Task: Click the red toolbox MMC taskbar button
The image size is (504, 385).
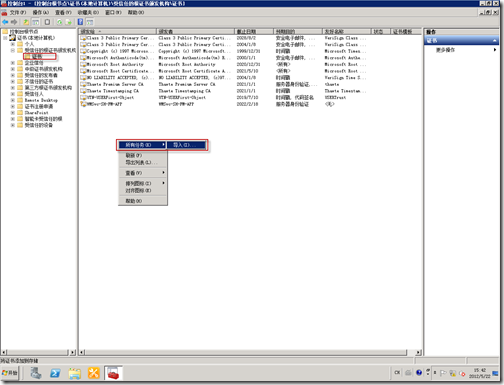Action: (x=113, y=373)
